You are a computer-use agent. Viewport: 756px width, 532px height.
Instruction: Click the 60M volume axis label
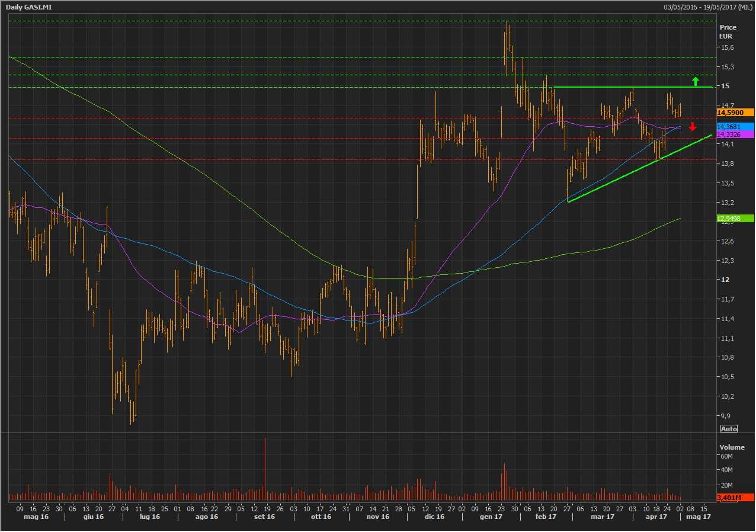727,457
